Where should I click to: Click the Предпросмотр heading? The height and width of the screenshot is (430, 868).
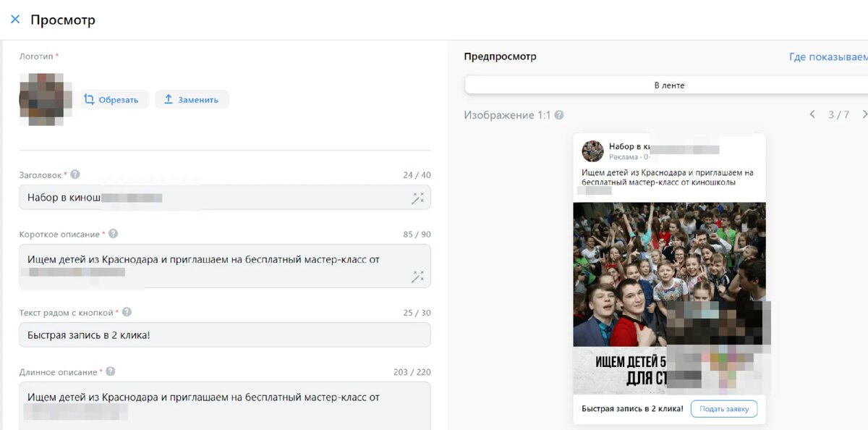(500, 56)
